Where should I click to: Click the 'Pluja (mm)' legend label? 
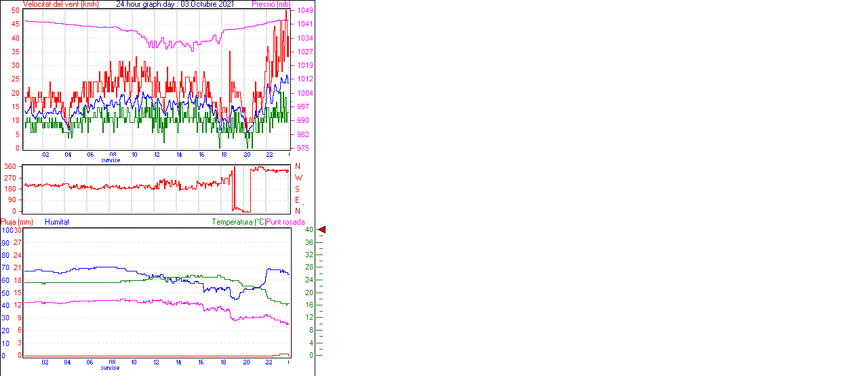click(x=17, y=222)
